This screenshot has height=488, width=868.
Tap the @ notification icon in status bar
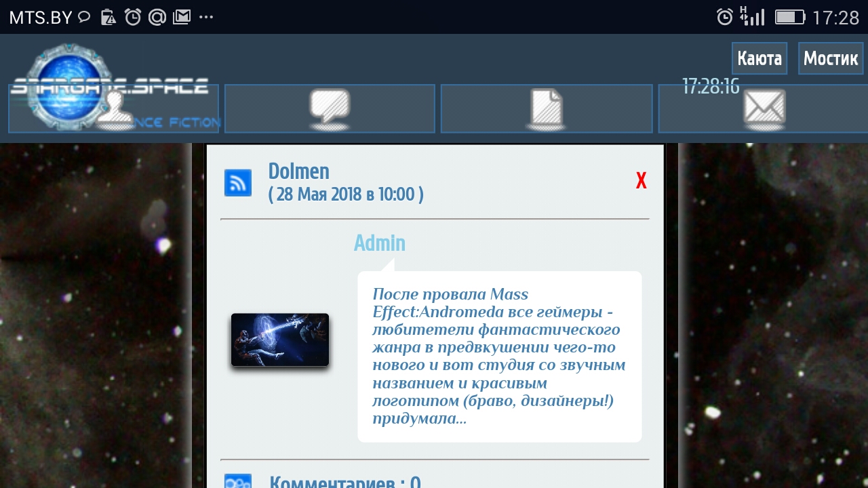(x=157, y=17)
